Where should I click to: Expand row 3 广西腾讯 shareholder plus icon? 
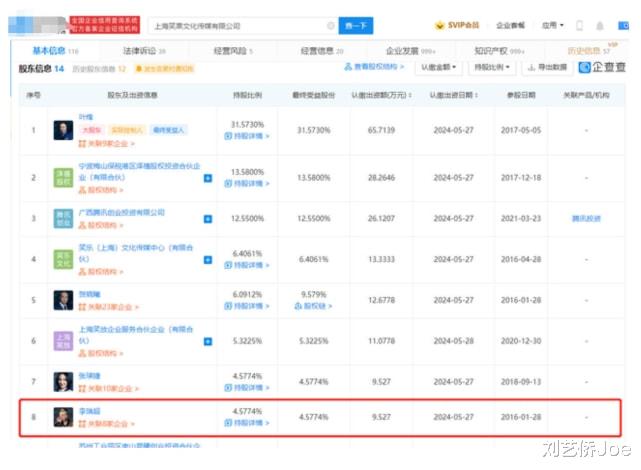click(x=208, y=219)
